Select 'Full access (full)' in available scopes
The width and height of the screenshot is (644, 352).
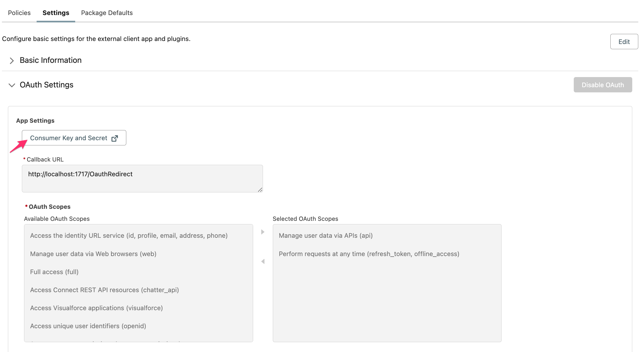click(x=54, y=272)
